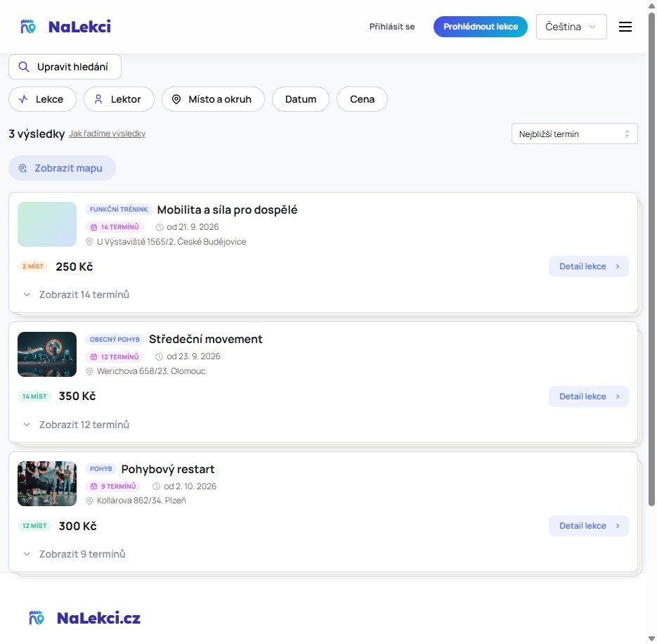The width and height of the screenshot is (657, 644).
Task: Click the NaLekci calendar logo icon in header
Action: (28, 27)
